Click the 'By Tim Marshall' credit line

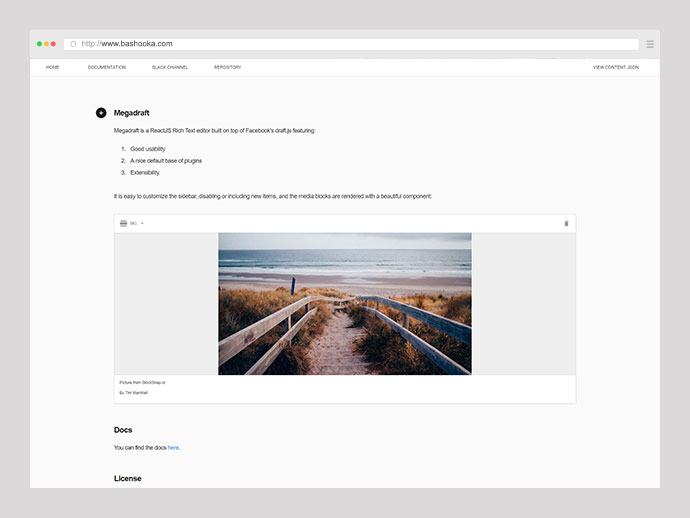pyautogui.click(x=133, y=393)
